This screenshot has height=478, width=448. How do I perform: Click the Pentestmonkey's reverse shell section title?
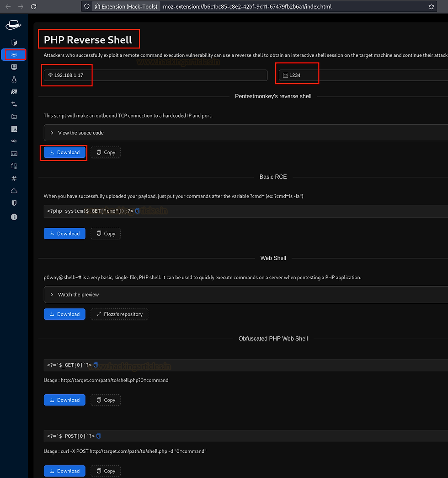273,97
